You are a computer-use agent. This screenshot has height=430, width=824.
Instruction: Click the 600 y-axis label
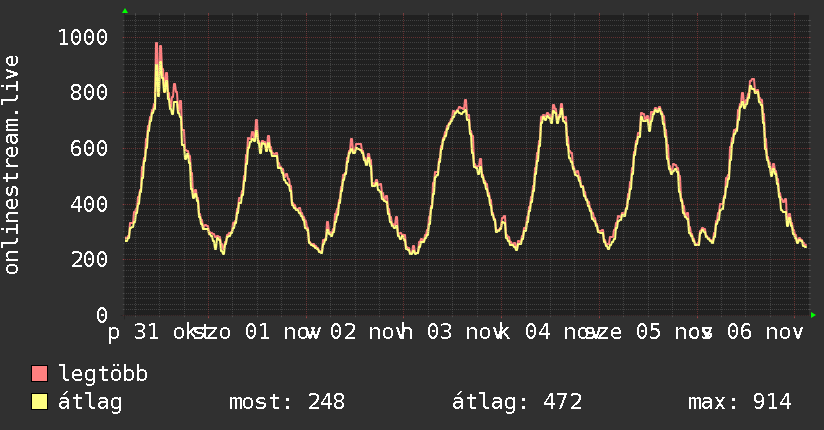89,148
